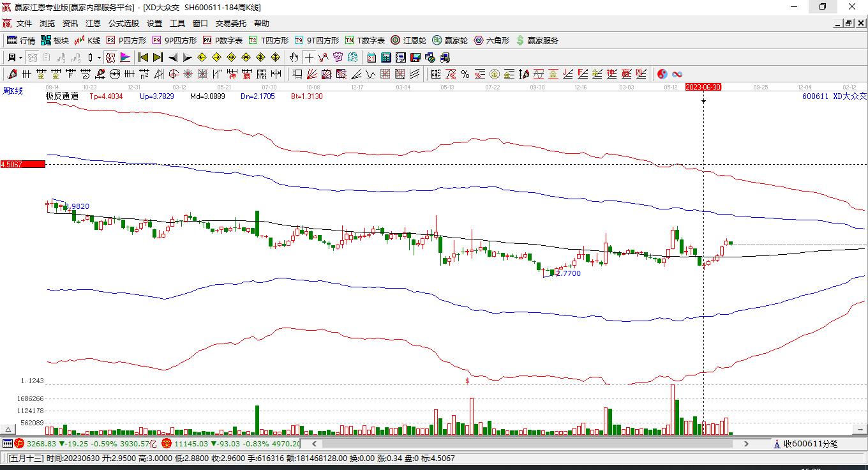868x470 pixels.
Task: Expand the candlestick style dropdown arrow
Action: (x=99, y=57)
